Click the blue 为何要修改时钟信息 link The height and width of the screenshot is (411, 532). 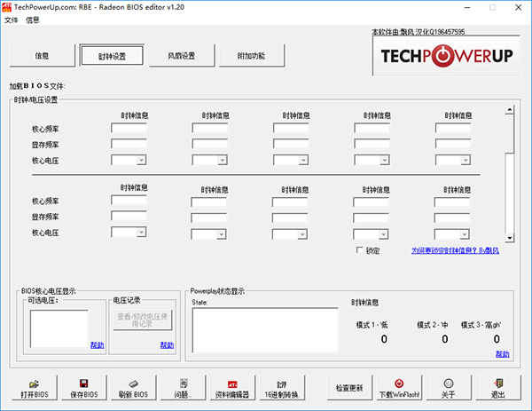coord(456,250)
